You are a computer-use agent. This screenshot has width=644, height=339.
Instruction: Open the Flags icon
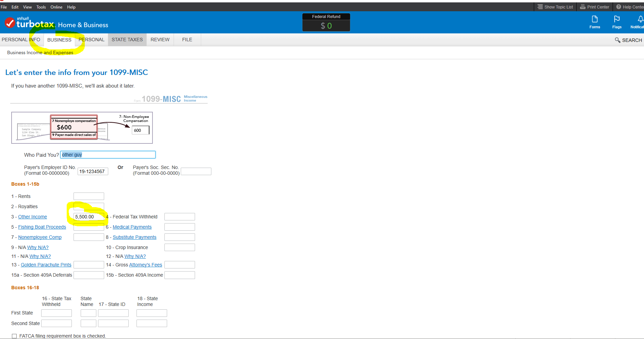click(617, 19)
